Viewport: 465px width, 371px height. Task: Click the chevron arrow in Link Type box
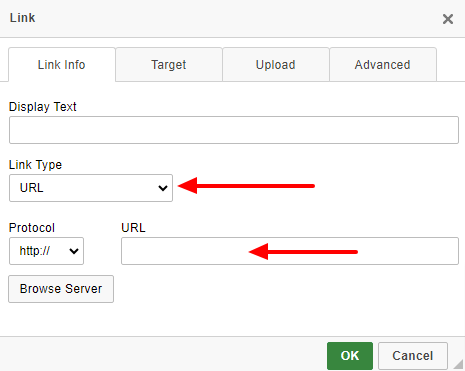[163, 188]
